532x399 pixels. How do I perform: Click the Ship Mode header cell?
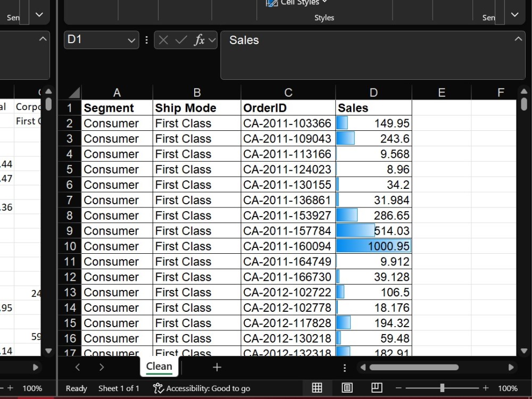tap(197, 108)
